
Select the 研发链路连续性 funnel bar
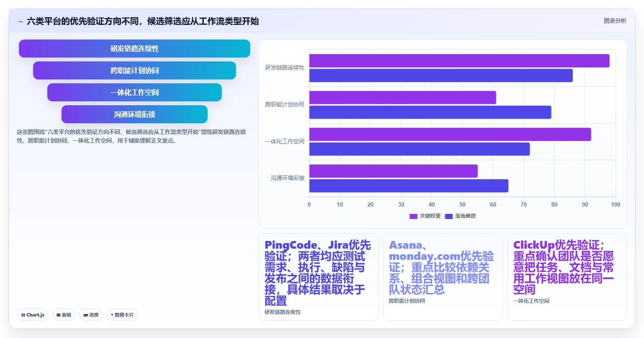pyautogui.click(x=135, y=49)
